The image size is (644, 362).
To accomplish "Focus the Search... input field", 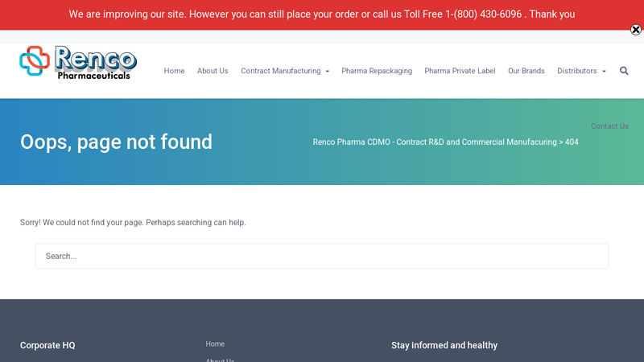I will coord(322,256).
